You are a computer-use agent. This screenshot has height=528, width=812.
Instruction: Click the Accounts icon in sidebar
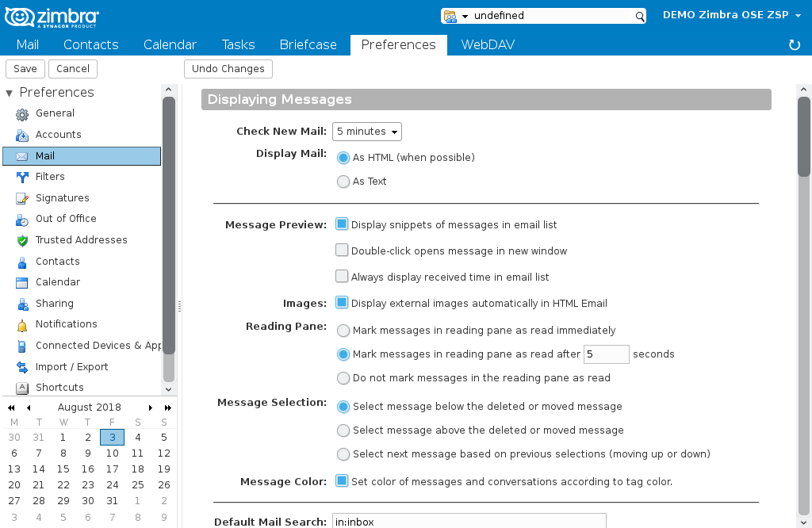pos(21,135)
